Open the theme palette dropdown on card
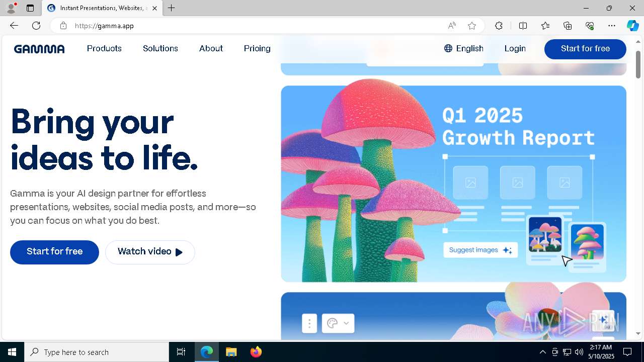Image resolution: width=644 pixels, height=362 pixels. coord(338,323)
